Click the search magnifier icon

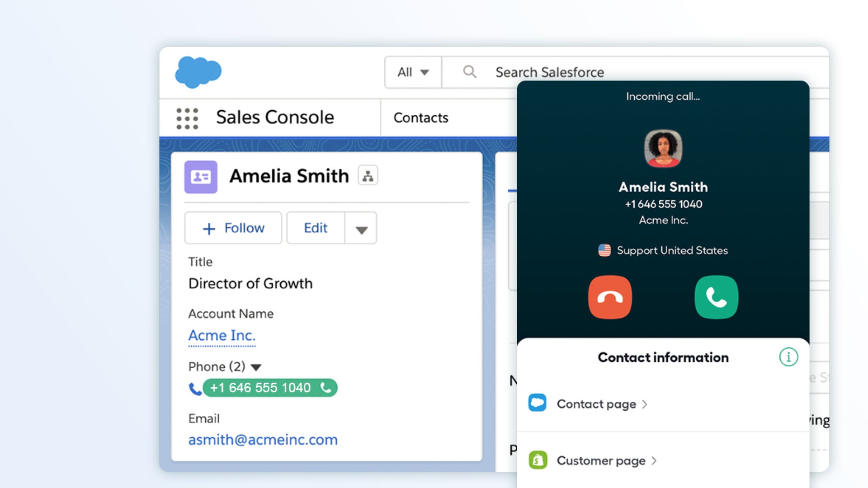(x=470, y=72)
